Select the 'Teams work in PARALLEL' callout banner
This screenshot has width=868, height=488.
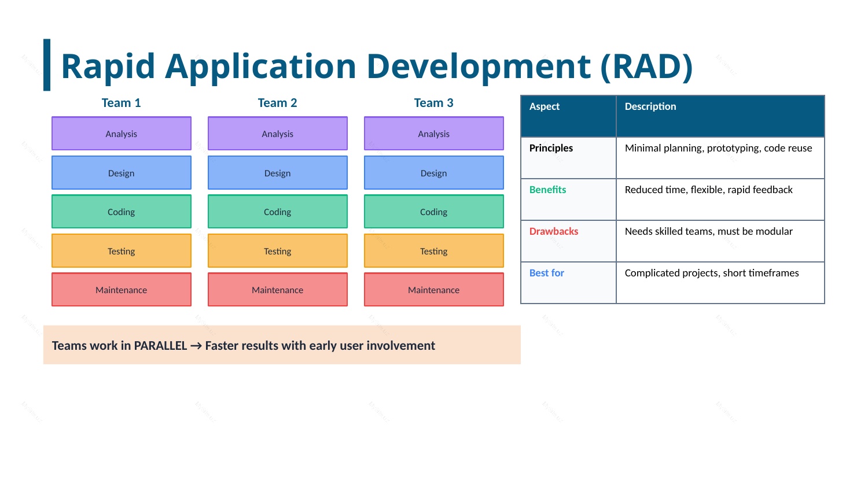282,345
